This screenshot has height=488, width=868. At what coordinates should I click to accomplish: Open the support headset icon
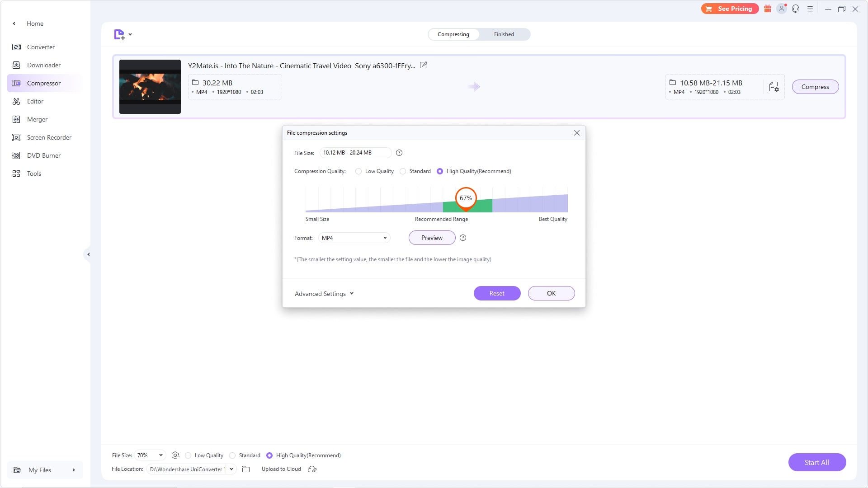796,9
